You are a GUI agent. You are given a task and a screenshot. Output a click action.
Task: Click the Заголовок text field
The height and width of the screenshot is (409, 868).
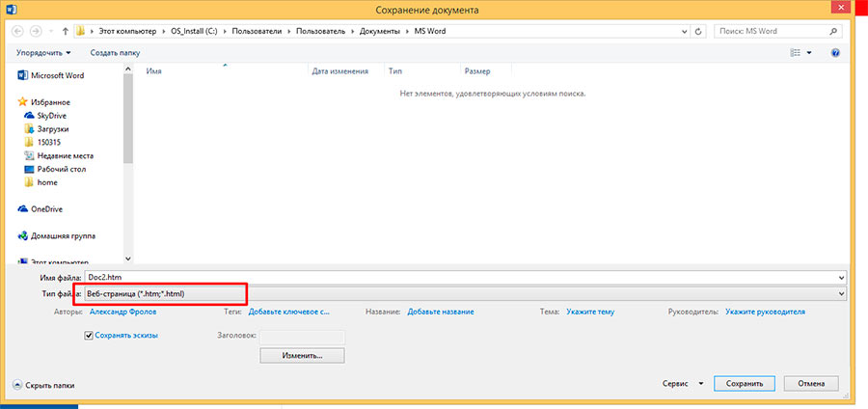[302, 337]
